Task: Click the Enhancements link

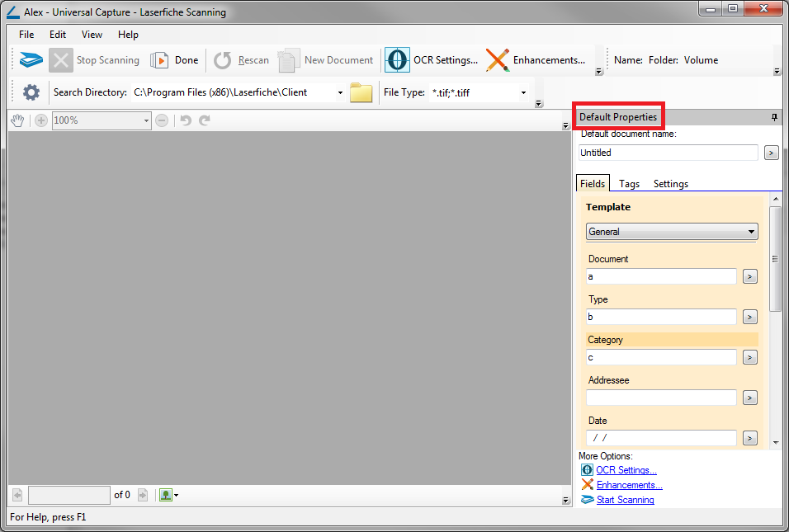Action: (x=630, y=485)
